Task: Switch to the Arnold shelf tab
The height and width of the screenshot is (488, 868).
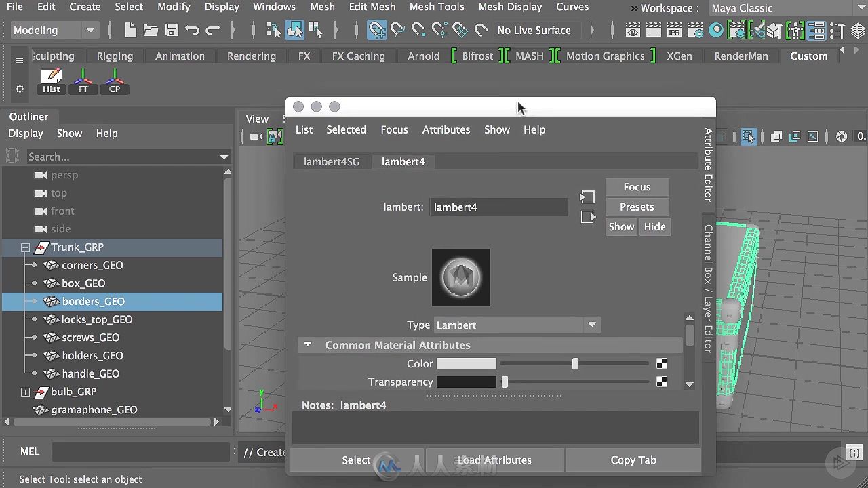Action: (x=424, y=56)
